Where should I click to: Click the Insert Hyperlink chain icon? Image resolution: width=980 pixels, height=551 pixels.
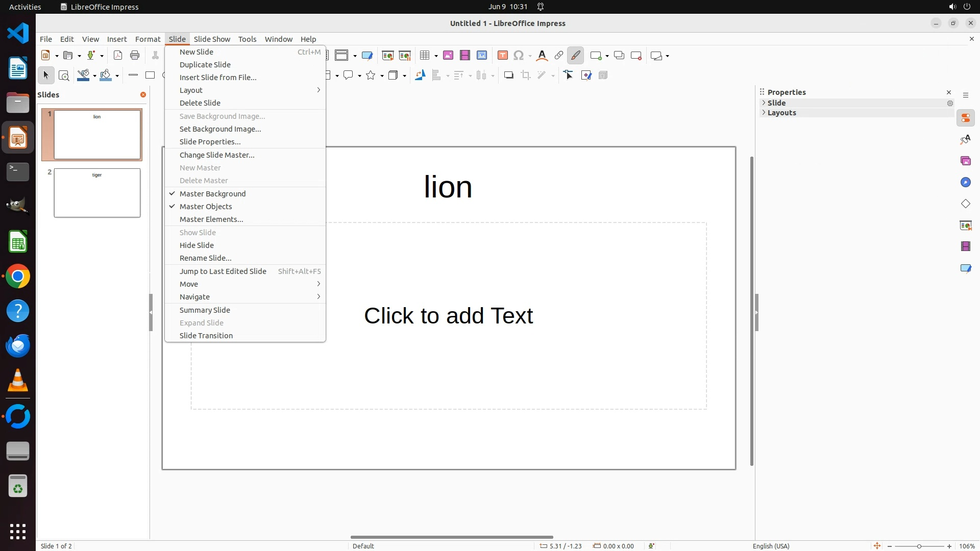coord(558,56)
